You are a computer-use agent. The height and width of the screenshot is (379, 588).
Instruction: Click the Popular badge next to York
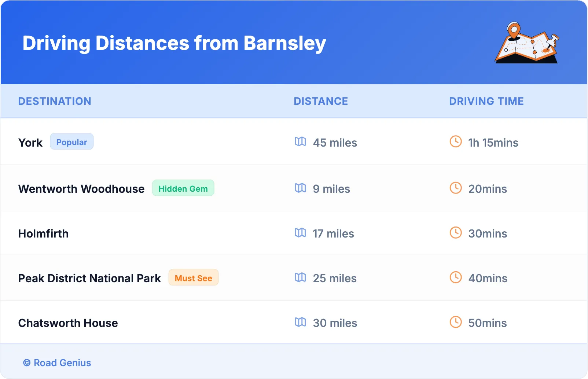click(x=72, y=141)
